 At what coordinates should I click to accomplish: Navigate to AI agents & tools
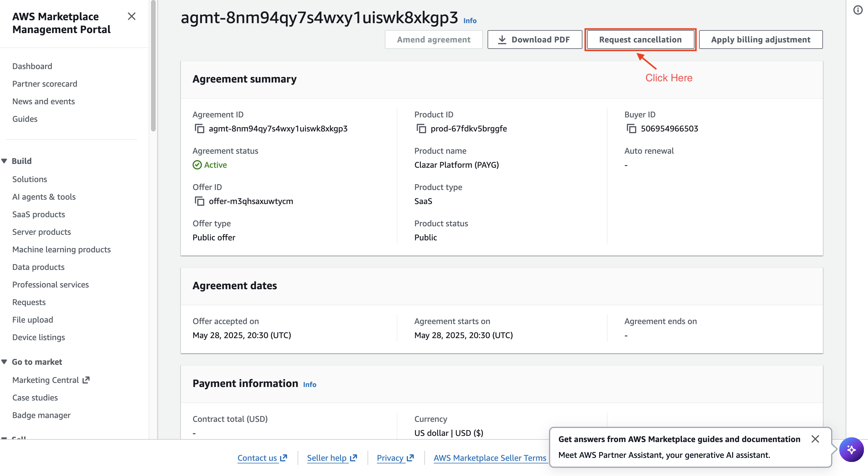[x=44, y=196]
